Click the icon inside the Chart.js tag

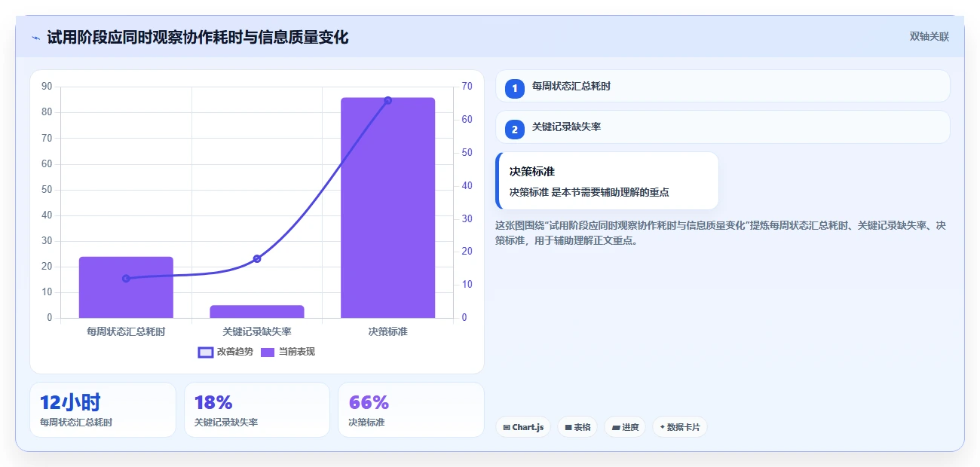coord(507,427)
